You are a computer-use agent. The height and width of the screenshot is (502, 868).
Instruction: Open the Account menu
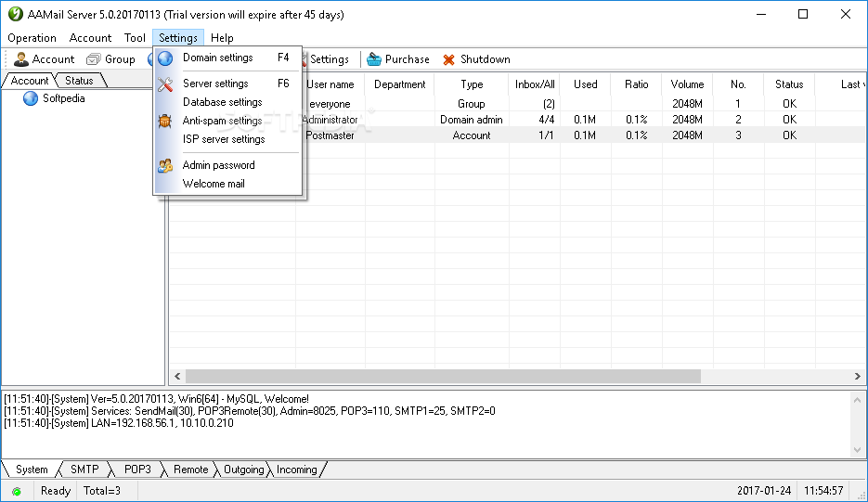tap(90, 38)
